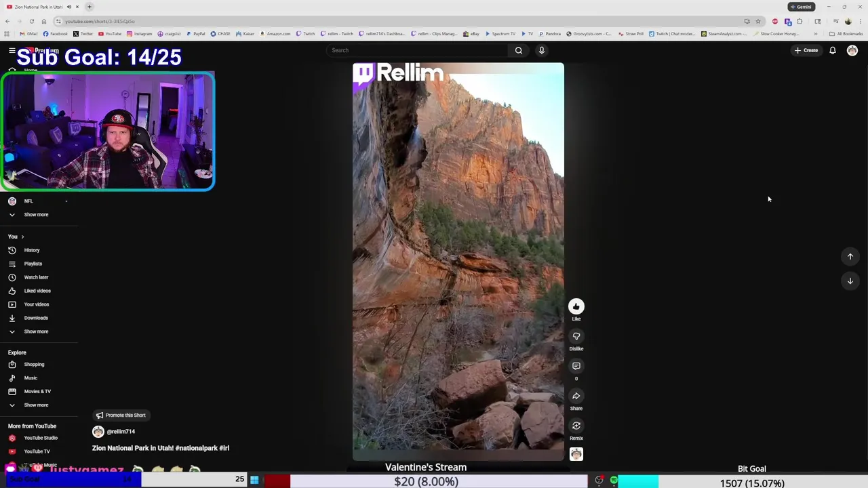Open the Pandora bookmark
Screen dimensions: 868x488
(549, 34)
